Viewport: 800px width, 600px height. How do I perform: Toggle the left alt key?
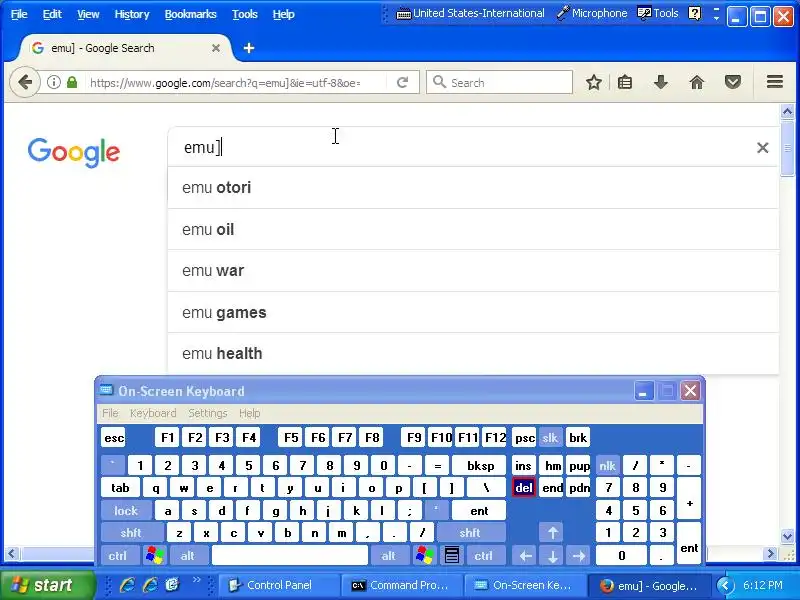click(x=188, y=555)
